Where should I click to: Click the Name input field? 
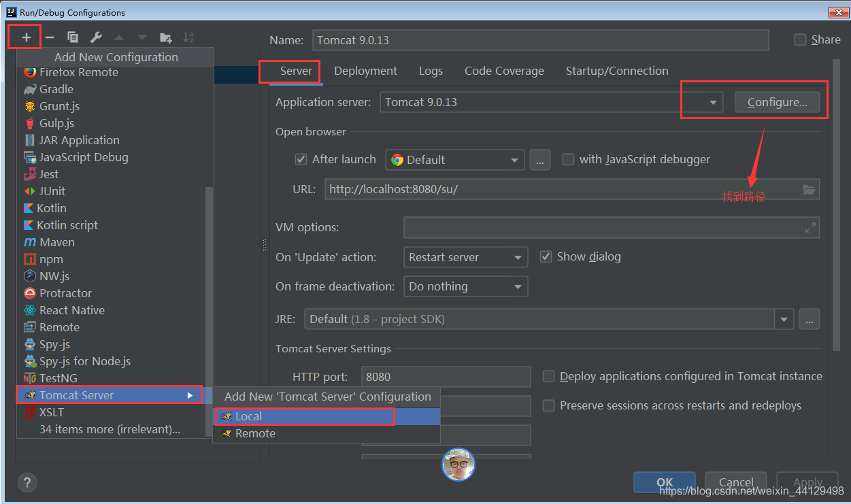pos(540,40)
